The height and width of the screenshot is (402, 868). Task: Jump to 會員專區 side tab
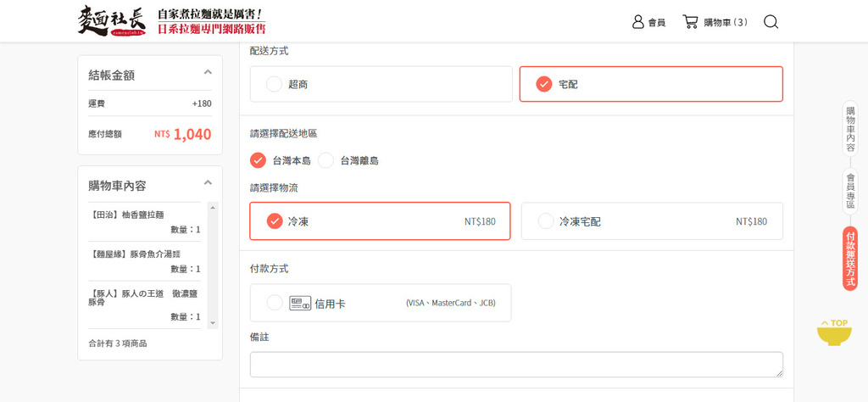pyautogui.click(x=850, y=191)
